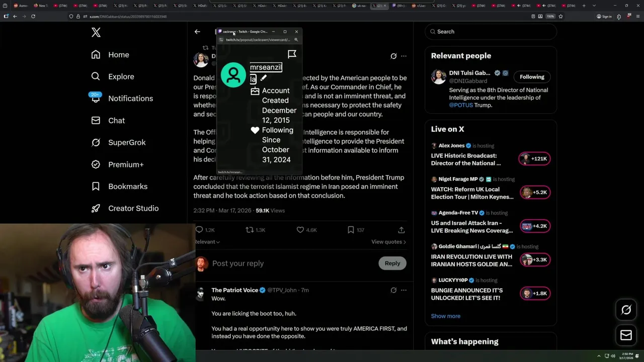Open the @POTUS mention link
The width and height of the screenshot is (644, 362).
coord(461,105)
